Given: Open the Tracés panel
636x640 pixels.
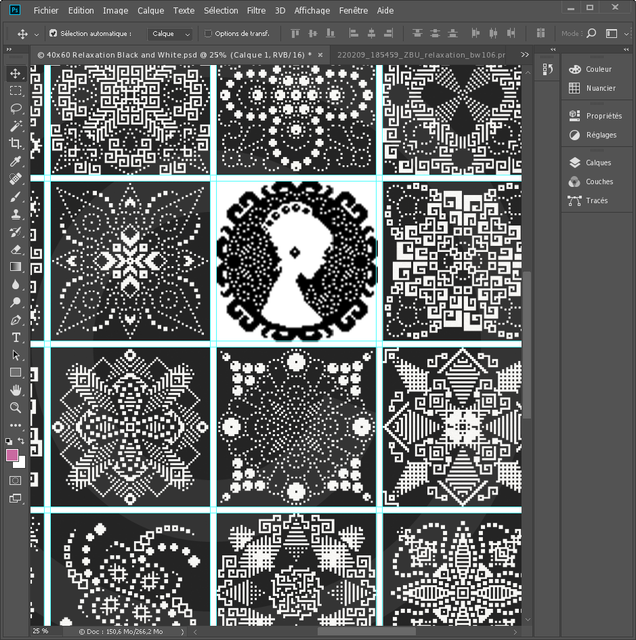Looking at the screenshot, I should tap(588, 200).
